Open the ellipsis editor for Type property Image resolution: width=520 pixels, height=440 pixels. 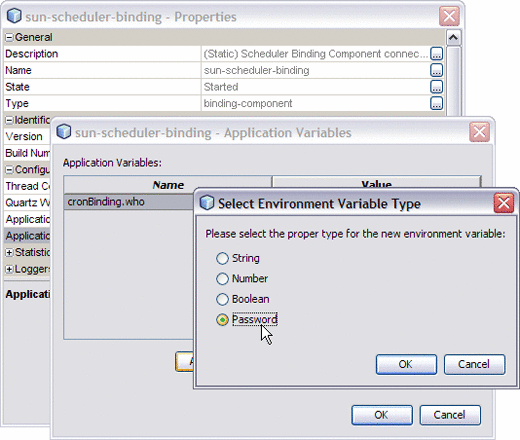pos(436,103)
